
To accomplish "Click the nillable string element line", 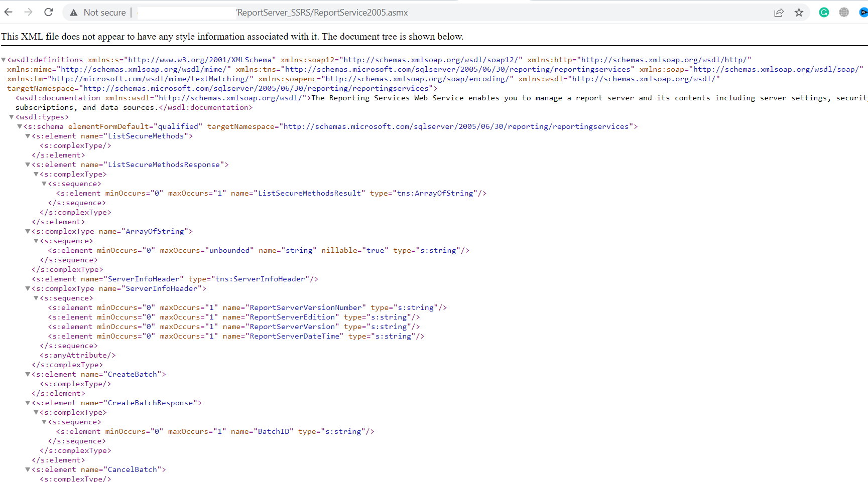I will [259, 250].
